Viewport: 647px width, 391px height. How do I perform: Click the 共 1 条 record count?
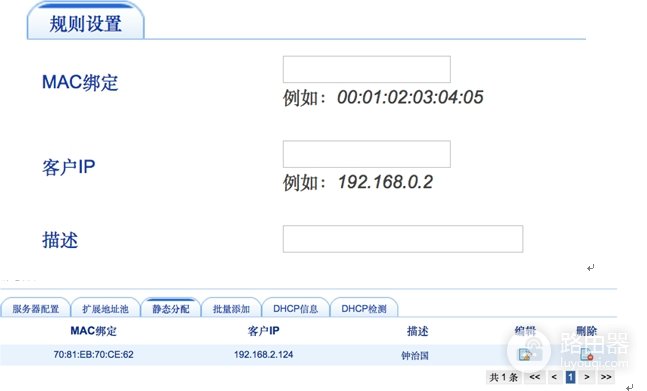[x=503, y=377]
